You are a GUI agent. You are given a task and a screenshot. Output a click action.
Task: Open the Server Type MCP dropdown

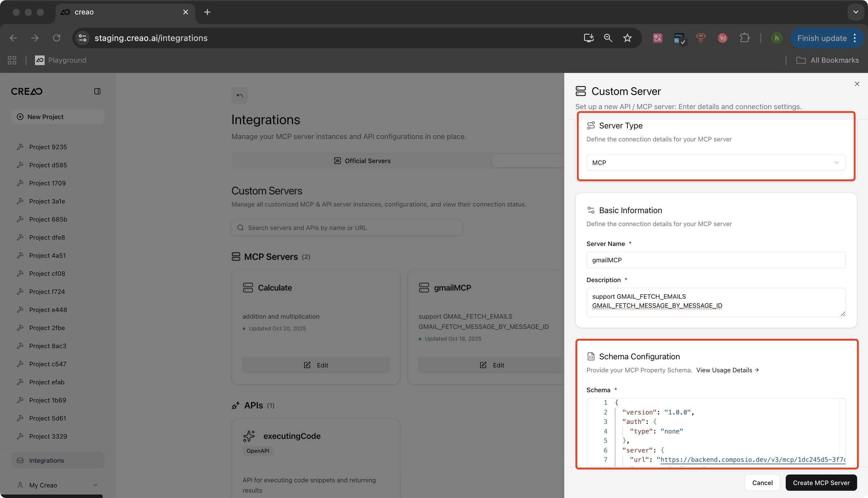[716, 162]
